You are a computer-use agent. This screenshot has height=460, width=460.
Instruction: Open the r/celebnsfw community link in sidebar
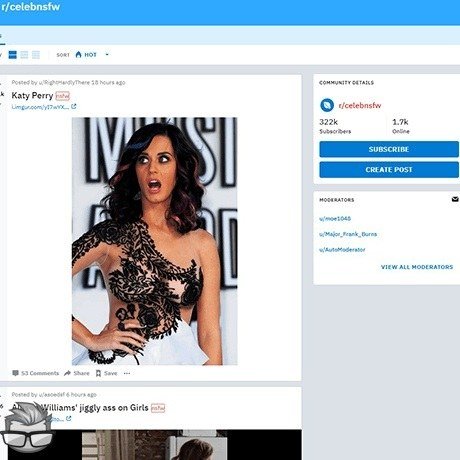(360, 105)
